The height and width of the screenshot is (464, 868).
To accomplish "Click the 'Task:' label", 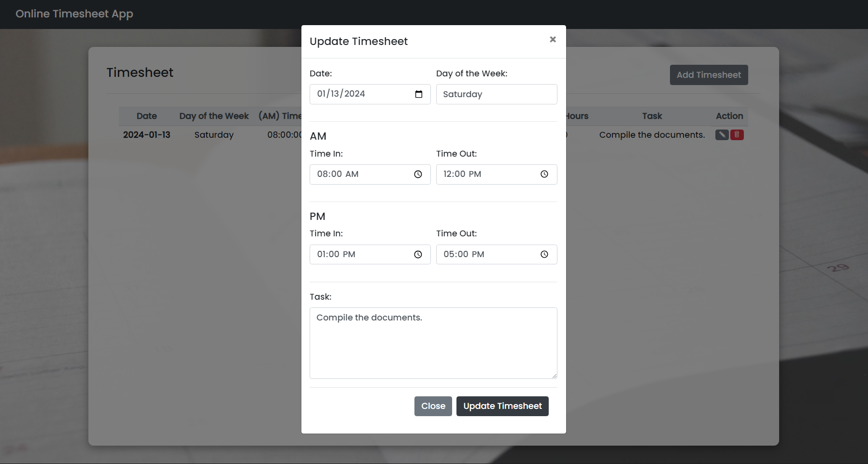I will point(321,297).
